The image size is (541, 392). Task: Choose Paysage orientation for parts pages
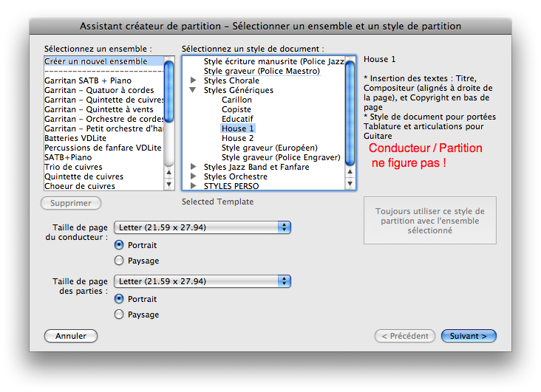tap(119, 314)
